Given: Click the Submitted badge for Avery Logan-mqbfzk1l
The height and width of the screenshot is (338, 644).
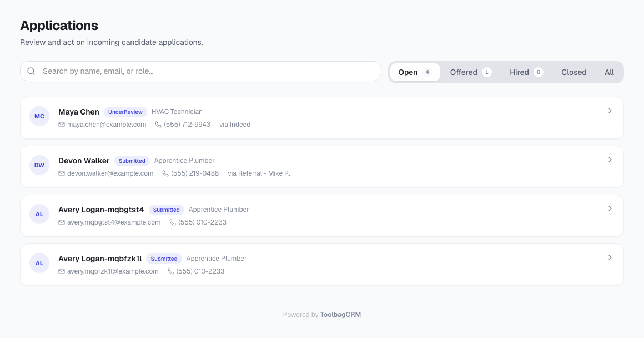Looking at the screenshot, I should click(164, 259).
